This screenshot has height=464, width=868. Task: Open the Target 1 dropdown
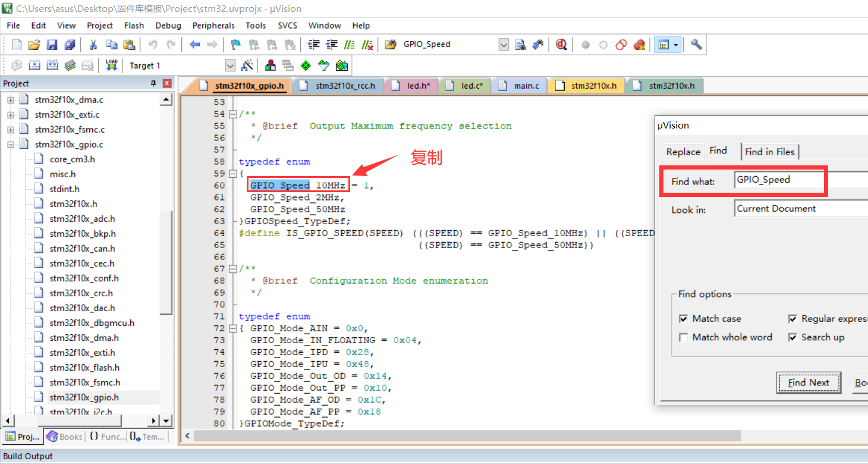coord(230,65)
